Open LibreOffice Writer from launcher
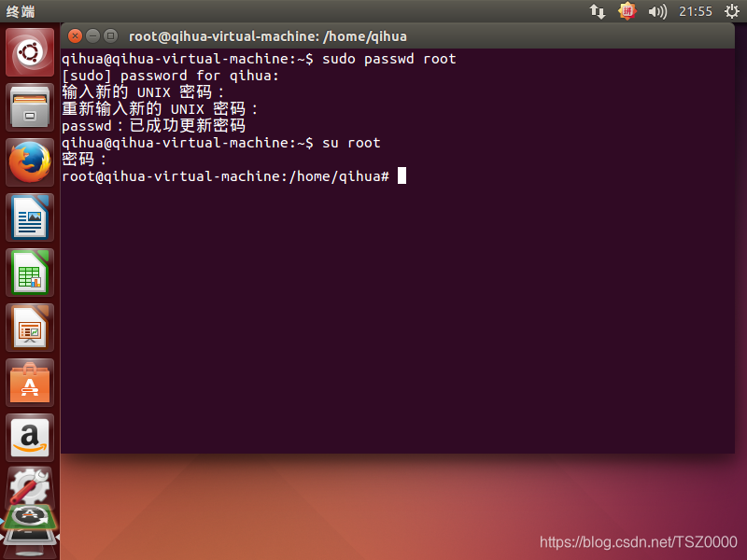 tap(30, 217)
